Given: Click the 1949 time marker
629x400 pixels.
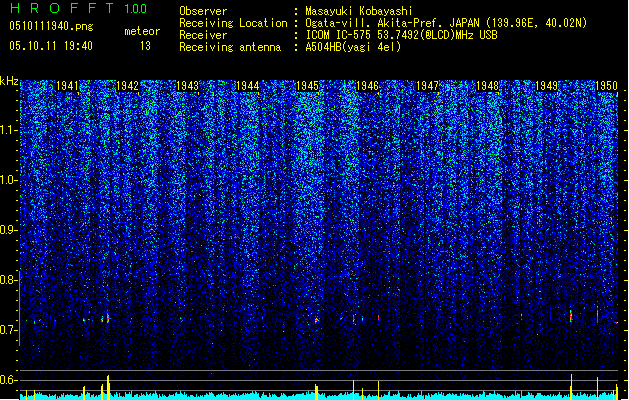Looking at the screenshot, I should 547,86.
